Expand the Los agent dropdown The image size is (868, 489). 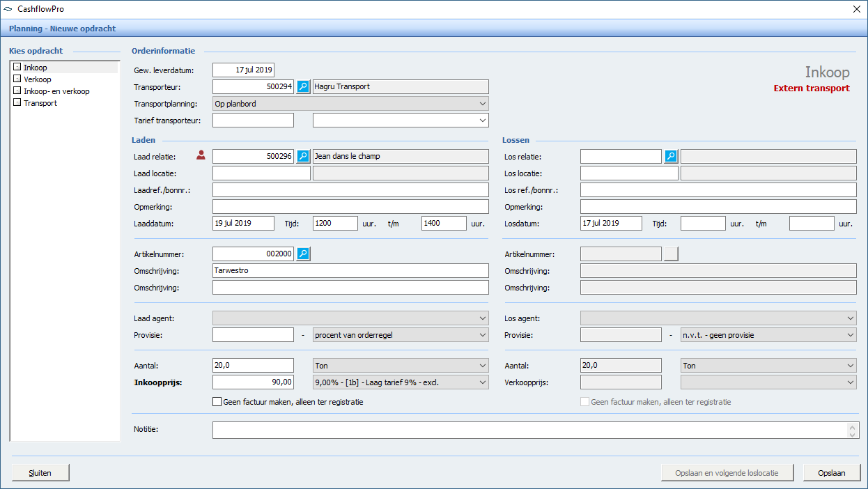(718, 318)
